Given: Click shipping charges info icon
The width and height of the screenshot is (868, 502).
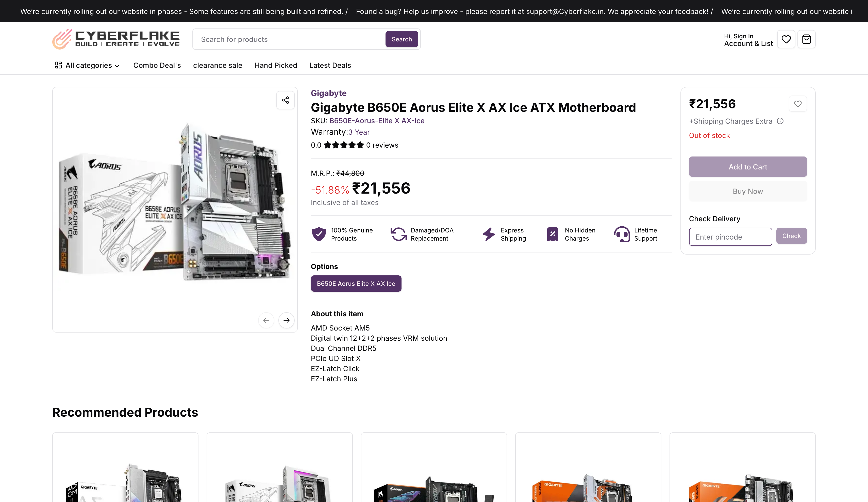Looking at the screenshot, I should click(x=780, y=121).
